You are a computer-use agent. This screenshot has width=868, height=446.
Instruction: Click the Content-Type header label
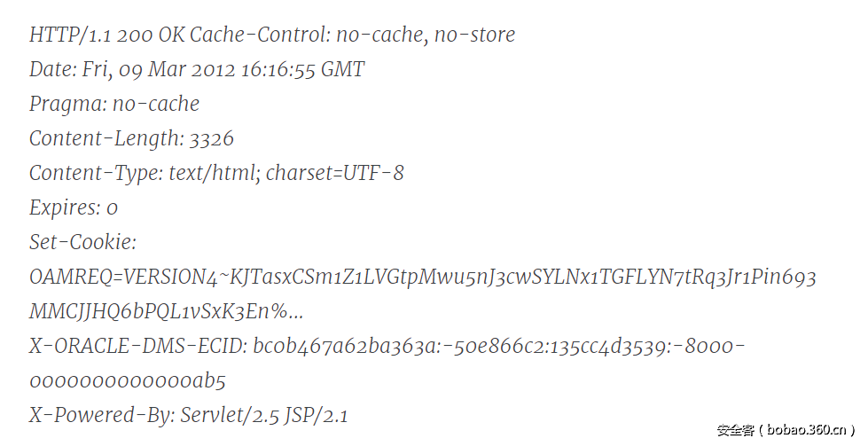click(x=96, y=173)
